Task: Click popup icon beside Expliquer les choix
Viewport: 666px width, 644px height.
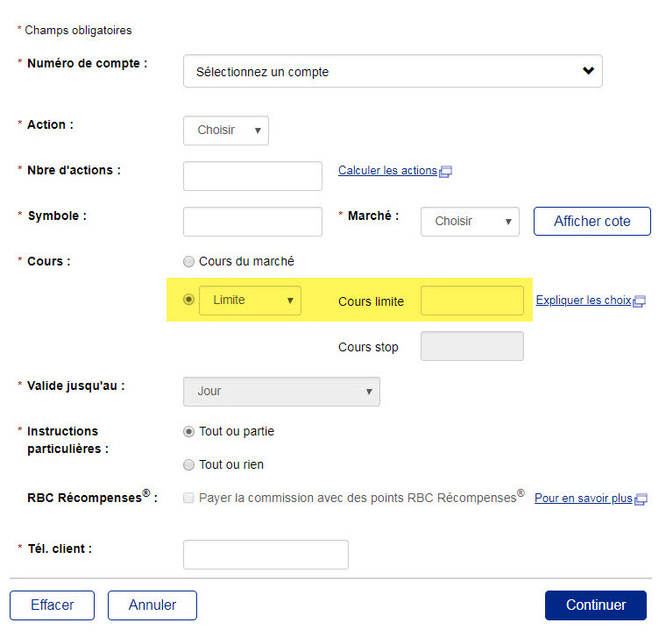Action: coord(639,301)
